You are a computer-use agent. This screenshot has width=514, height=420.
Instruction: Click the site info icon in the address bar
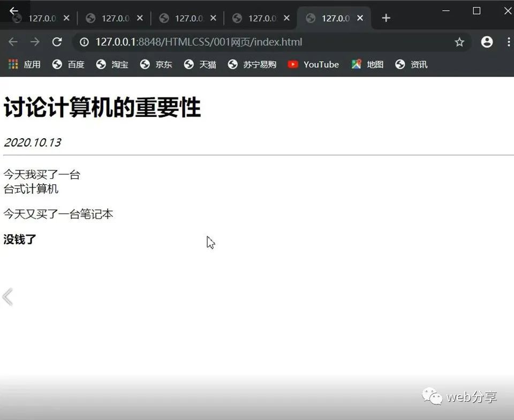click(84, 42)
